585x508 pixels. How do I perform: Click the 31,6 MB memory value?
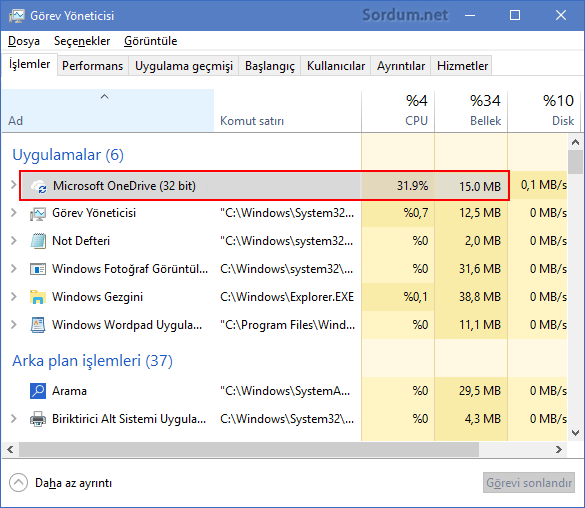coord(480,269)
